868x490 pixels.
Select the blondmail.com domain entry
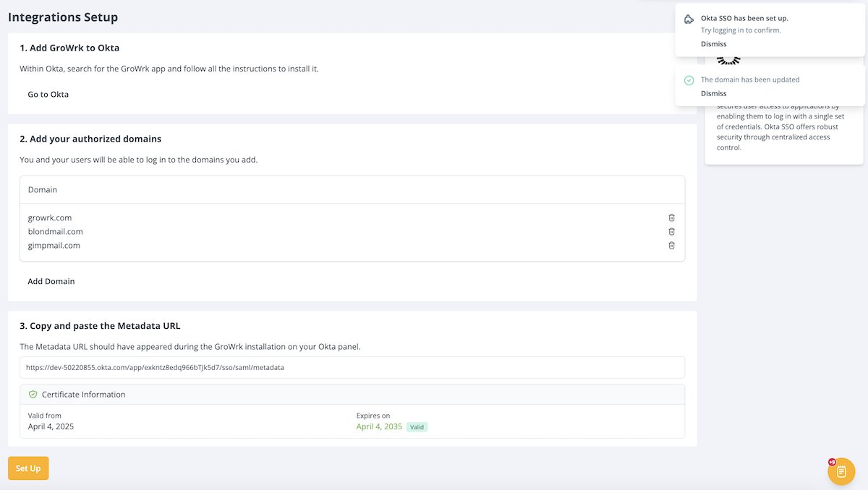pos(55,231)
